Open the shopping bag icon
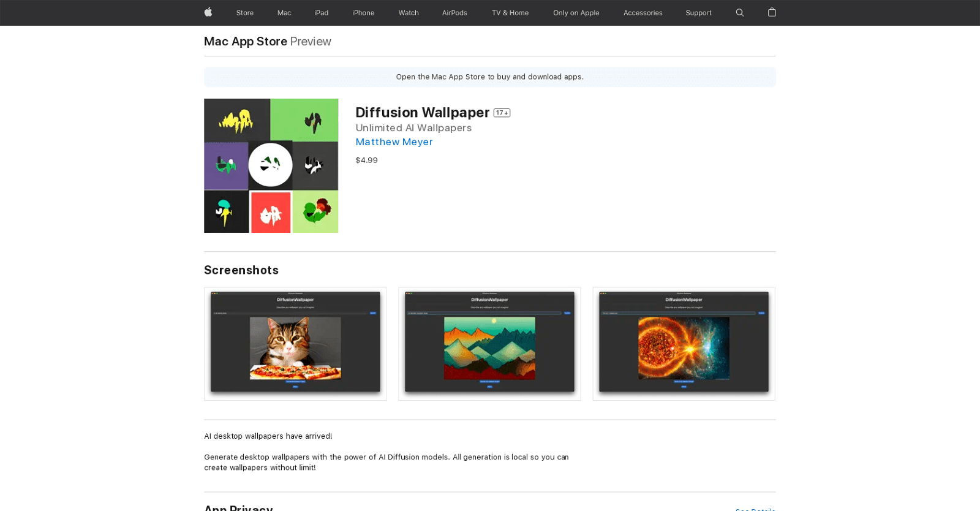The image size is (980, 511). click(772, 12)
